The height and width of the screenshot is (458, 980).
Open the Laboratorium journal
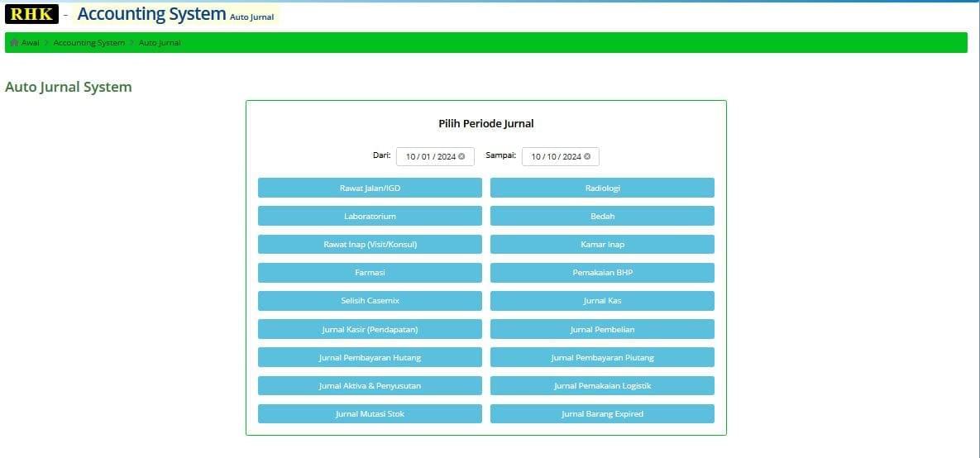[370, 217]
